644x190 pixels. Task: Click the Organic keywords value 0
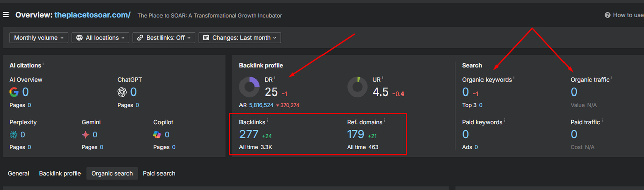[x=466, y=92]
